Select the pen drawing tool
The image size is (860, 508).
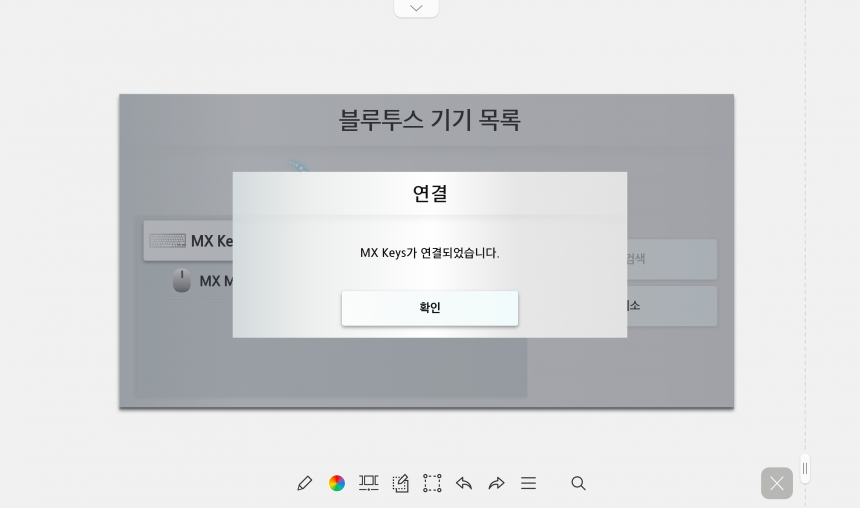(x=305, y=483)
